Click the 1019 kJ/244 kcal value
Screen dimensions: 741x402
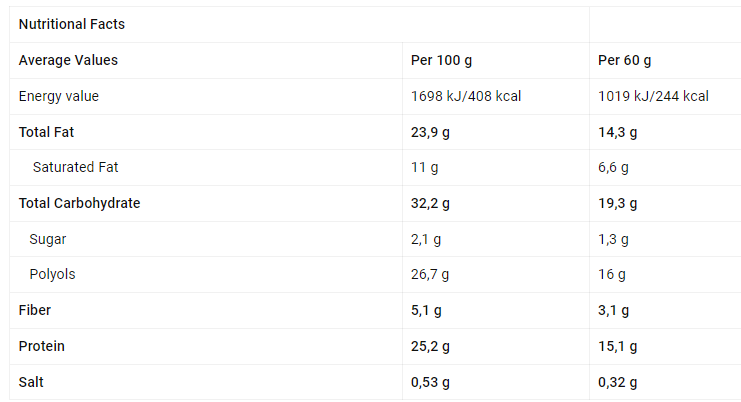(653, 96)
